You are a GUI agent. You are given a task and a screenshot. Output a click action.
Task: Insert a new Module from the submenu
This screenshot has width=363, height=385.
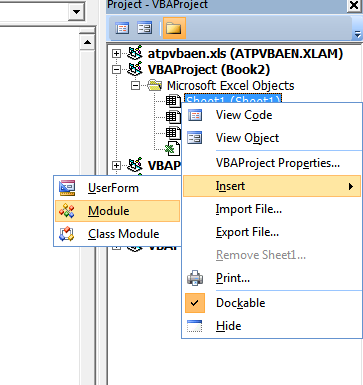click(x=117, y=211)
